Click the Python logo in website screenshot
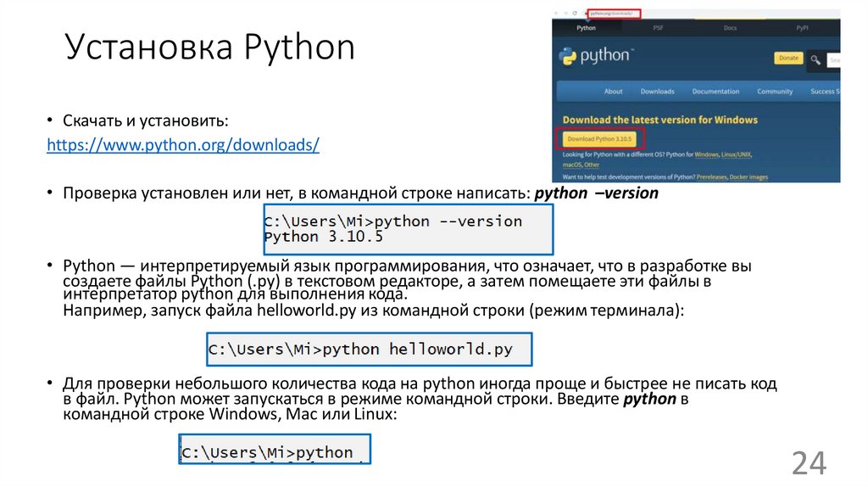 (596, 56)
